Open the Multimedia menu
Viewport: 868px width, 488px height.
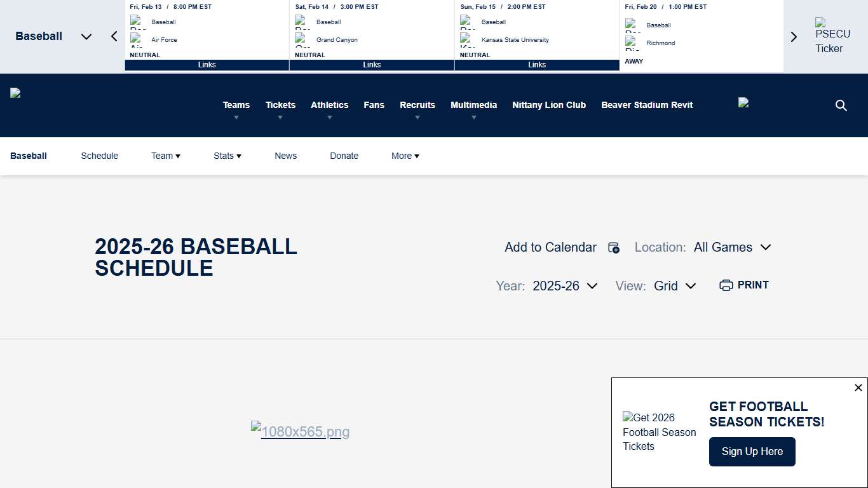pyautogui.click(x=473, y=105)
